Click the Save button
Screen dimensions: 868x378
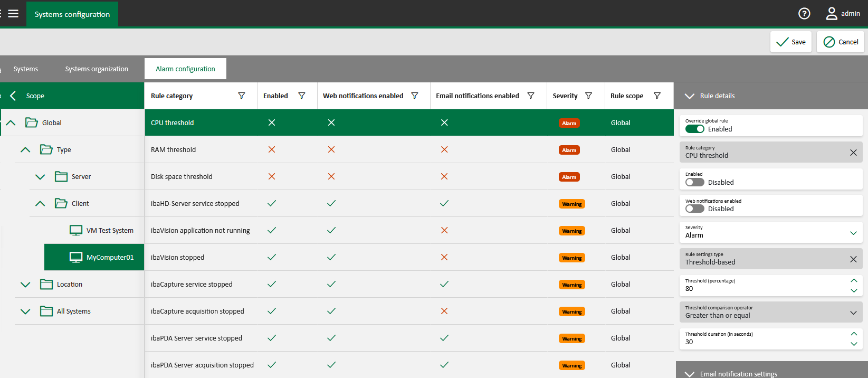(x=790, y=42)
